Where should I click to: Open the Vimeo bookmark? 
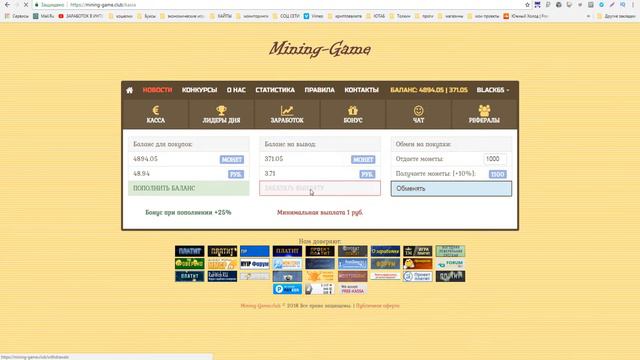click(x=313, y=16)
